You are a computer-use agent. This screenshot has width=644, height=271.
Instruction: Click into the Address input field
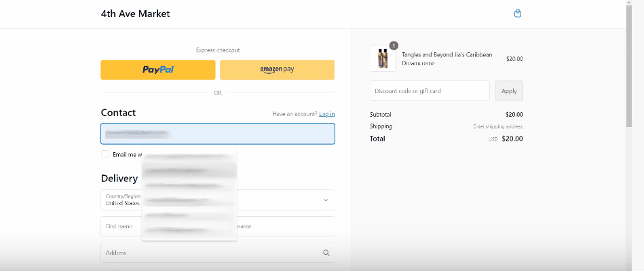tap(218, 253)
